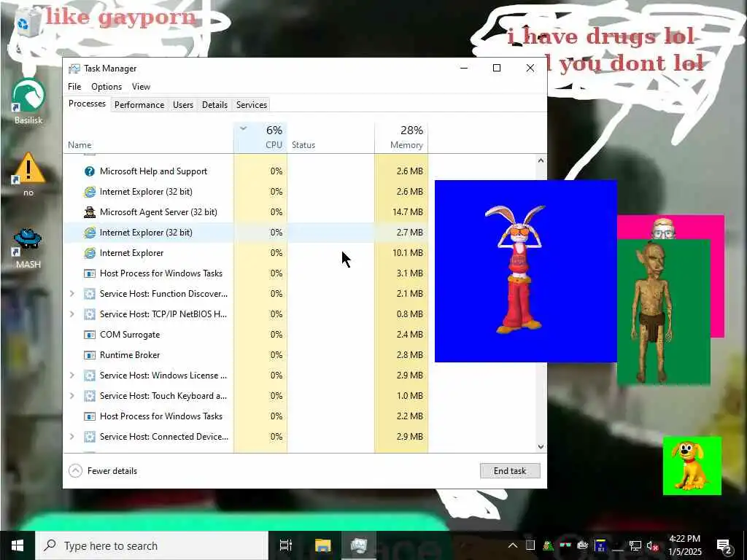The width and height of the screenshot is (747, 560).
Task: Open Task View from the taskbar
Action: click(x=285, y=545)
